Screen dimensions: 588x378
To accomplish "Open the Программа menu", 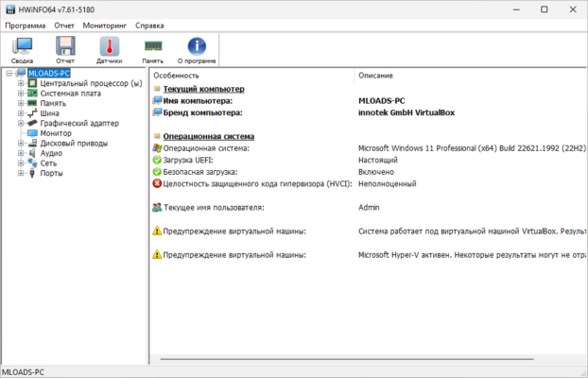I will 26,26.
